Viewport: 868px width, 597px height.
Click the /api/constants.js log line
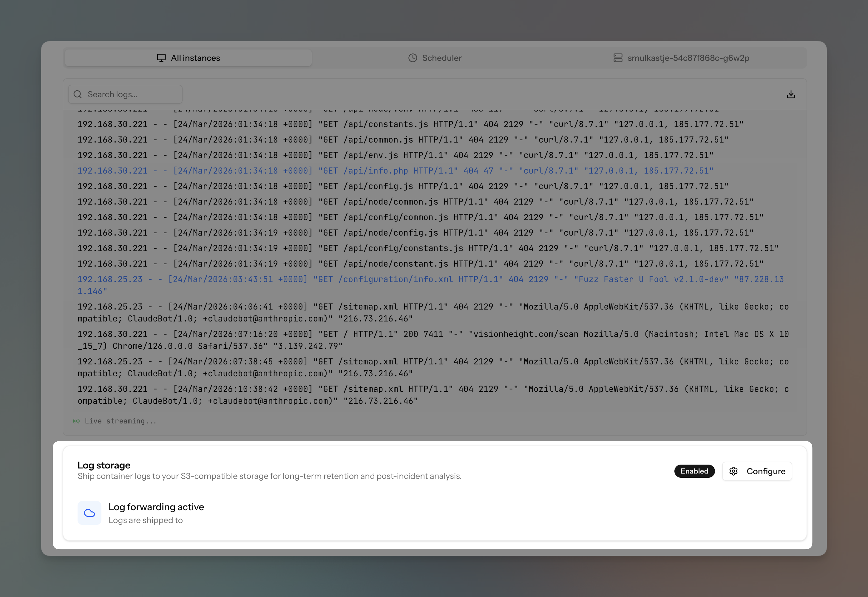[410, 124]
